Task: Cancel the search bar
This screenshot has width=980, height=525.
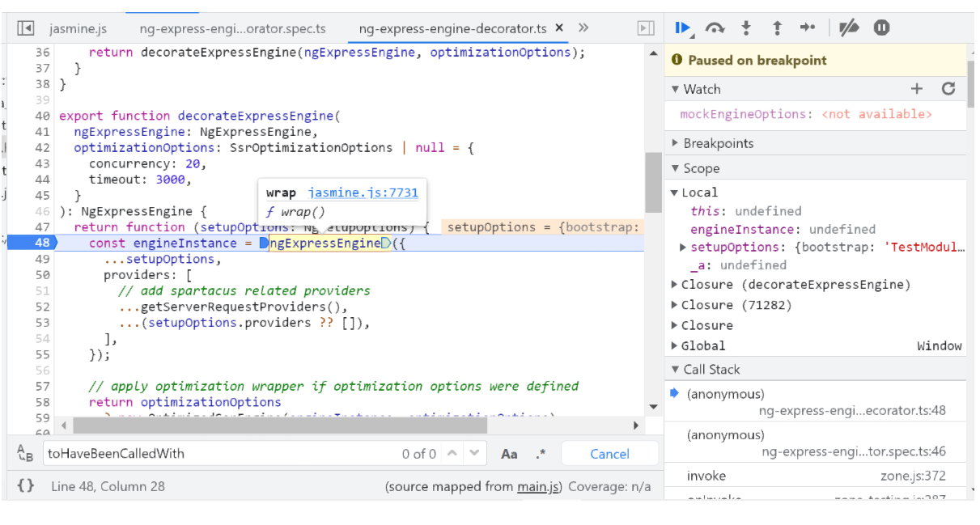Action: point(609,454)
